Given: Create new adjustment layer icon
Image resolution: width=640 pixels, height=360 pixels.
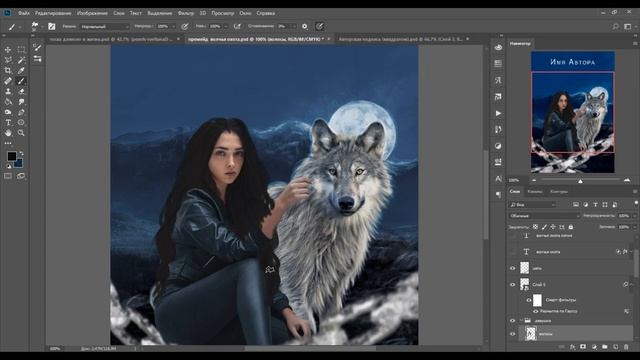Looking at the screenshot, I should (594, 347).
